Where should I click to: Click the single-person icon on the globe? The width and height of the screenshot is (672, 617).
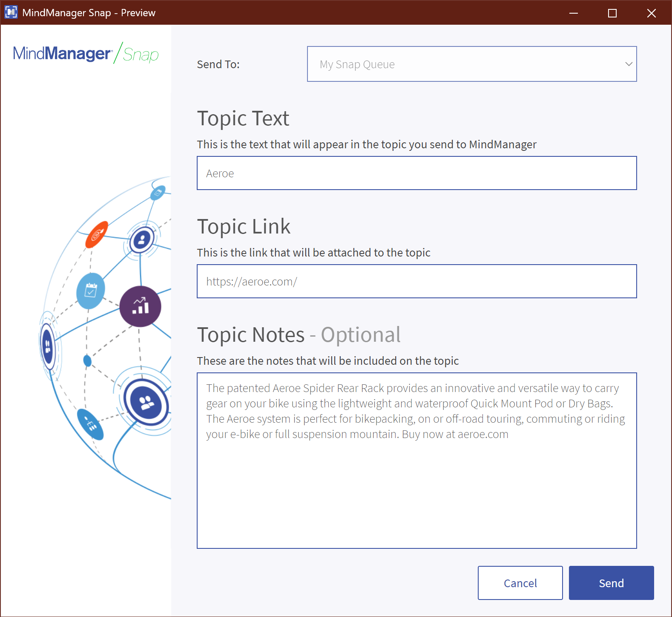tap(141, 240)
